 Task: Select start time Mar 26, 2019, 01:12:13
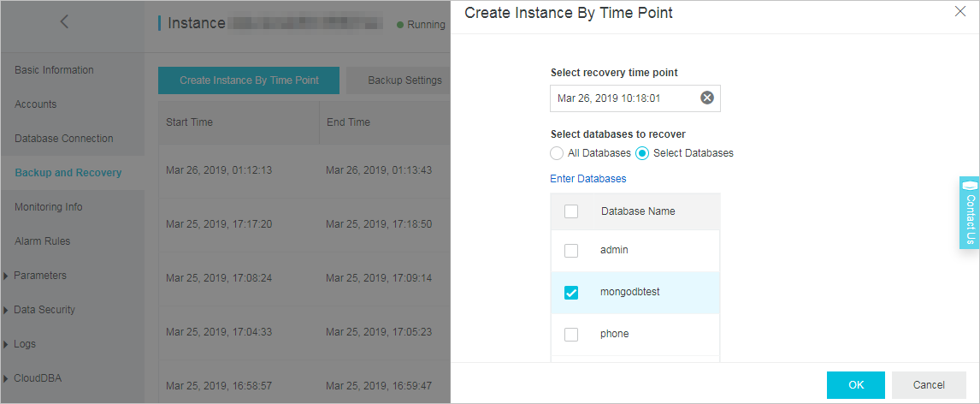pyautogui.click(x=219, y=170)
